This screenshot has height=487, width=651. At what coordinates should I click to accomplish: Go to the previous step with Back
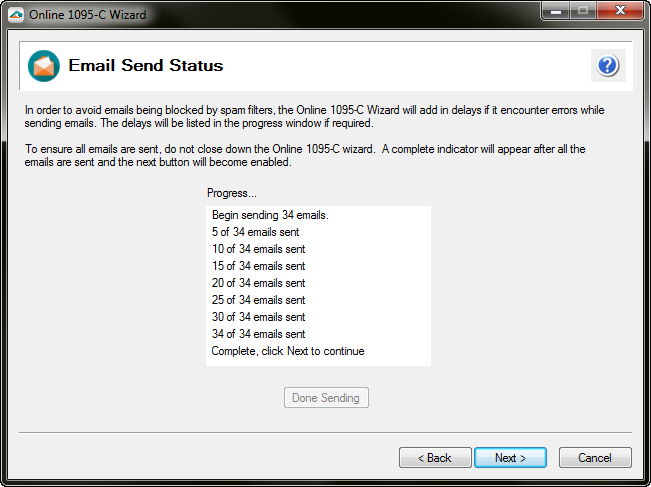coord(435,457)
